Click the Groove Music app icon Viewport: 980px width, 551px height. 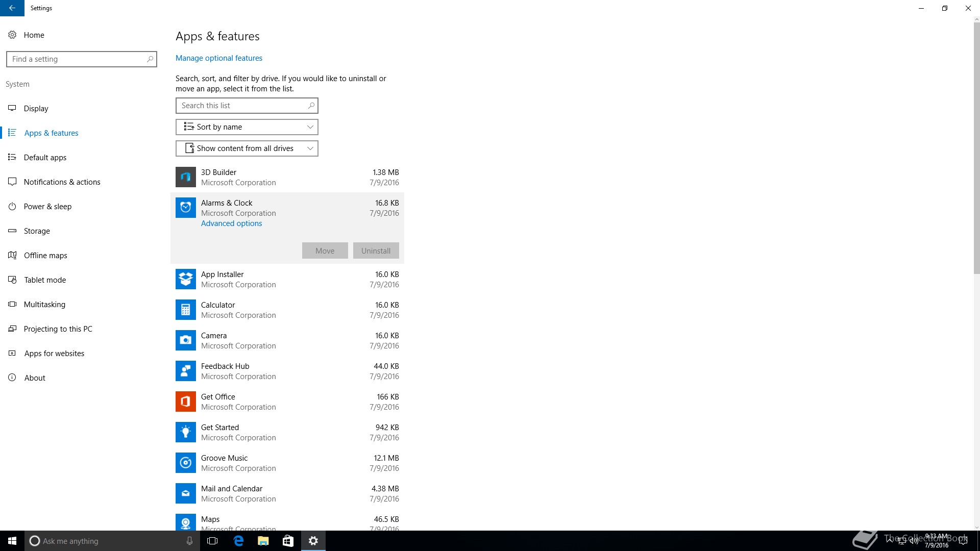point(186,463)
